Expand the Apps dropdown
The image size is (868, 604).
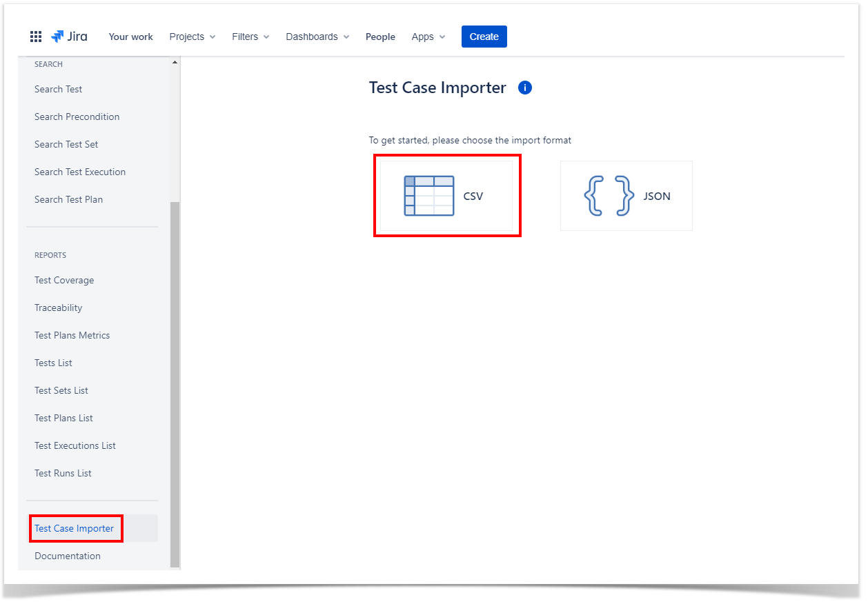[x=428, y=37]
